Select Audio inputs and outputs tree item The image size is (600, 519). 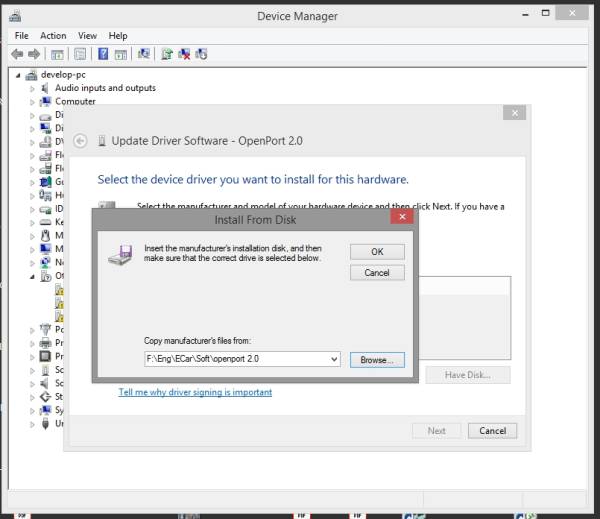(x=105, y=88)
